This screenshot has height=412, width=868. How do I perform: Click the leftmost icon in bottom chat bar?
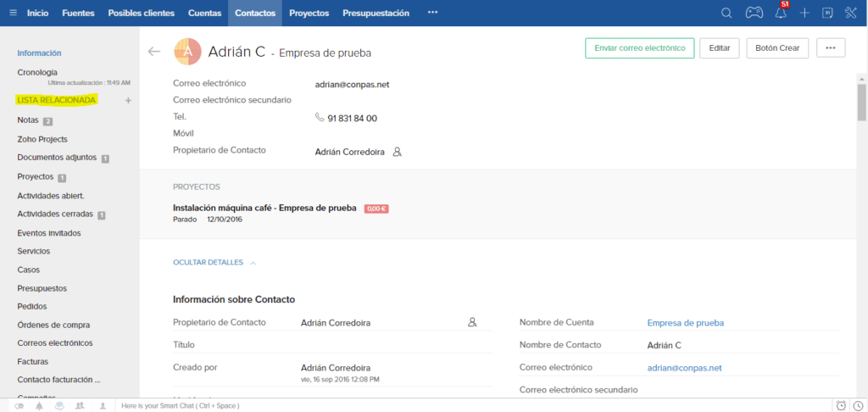tap(19, 405)
